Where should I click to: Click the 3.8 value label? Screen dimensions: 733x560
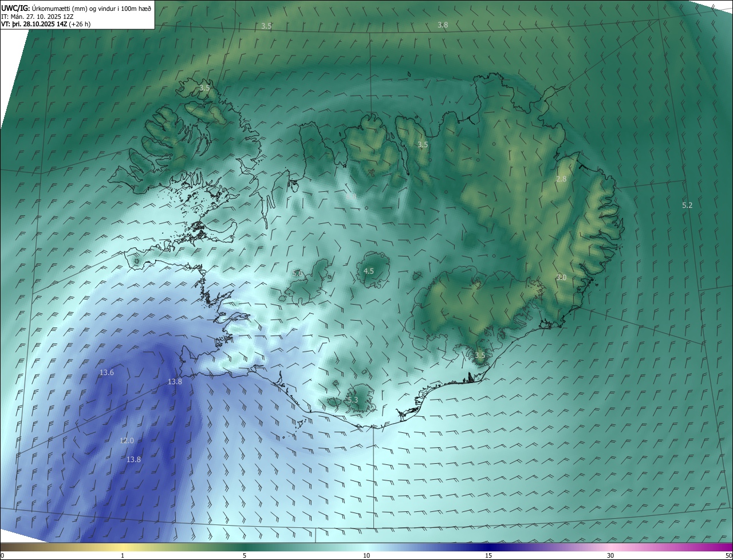(x=443, y=25)
